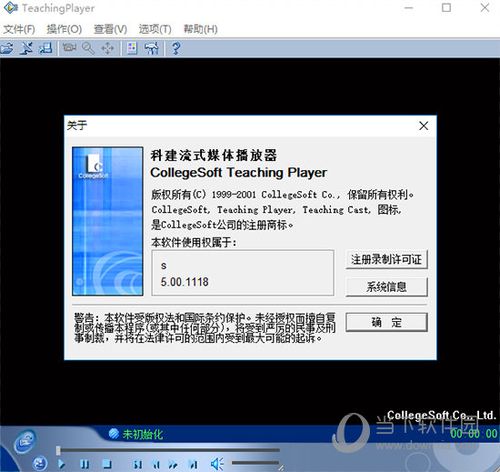Click the 系统信息 button
This screenshot has height=472, width=500.
[387, 287]
